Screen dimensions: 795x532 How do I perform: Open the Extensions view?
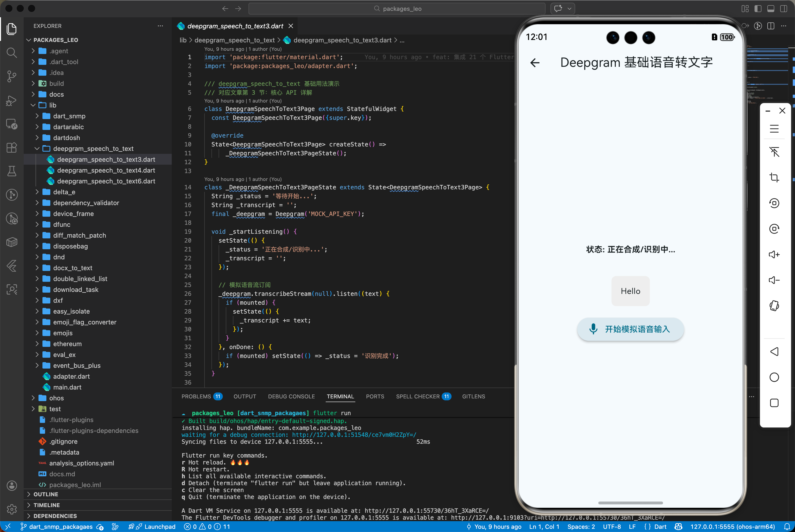click(x=12, y=148)
